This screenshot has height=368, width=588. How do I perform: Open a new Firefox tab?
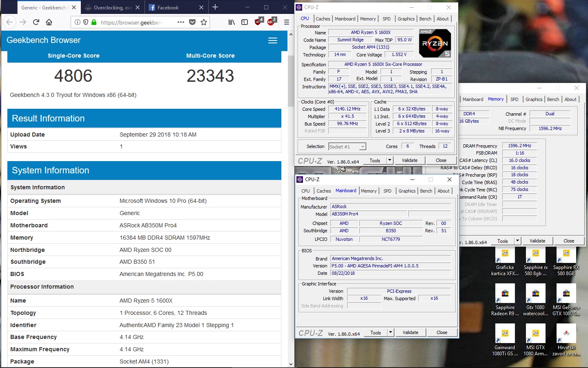pos(215,7)
